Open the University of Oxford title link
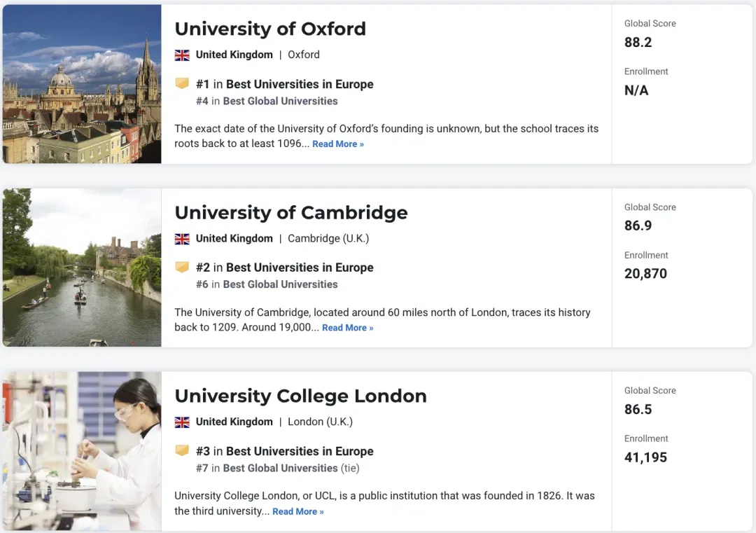 pos(270,29)
